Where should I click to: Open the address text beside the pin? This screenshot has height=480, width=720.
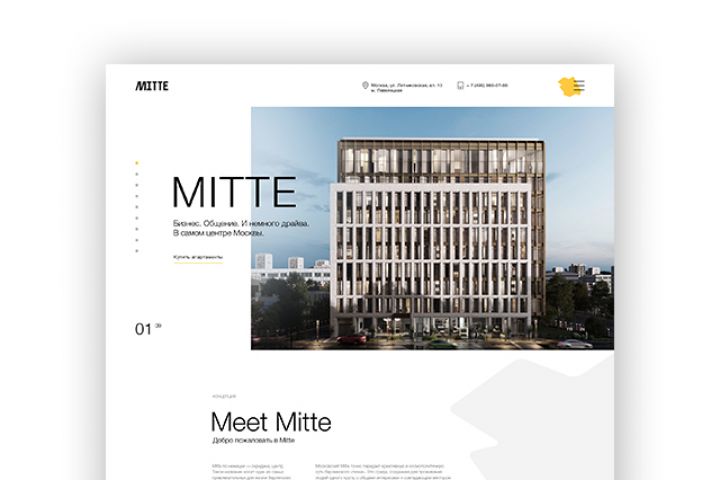coord(407,88)
